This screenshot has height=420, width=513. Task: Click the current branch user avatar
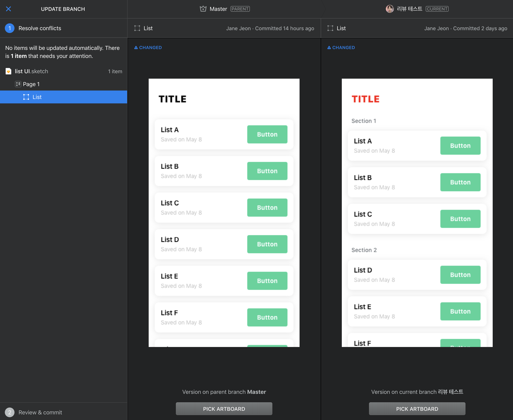pos(389,9)
